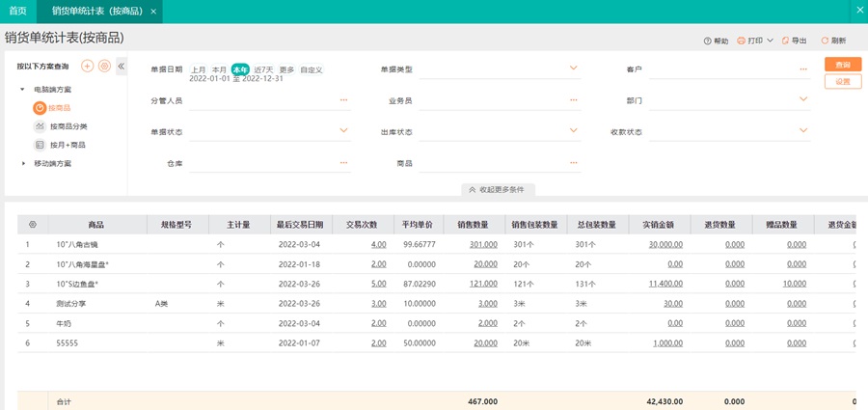The height and width of the screenshot is (410, 868).
Task: Open 销售数量 301.000 link
Action: (x=483, y=244)
